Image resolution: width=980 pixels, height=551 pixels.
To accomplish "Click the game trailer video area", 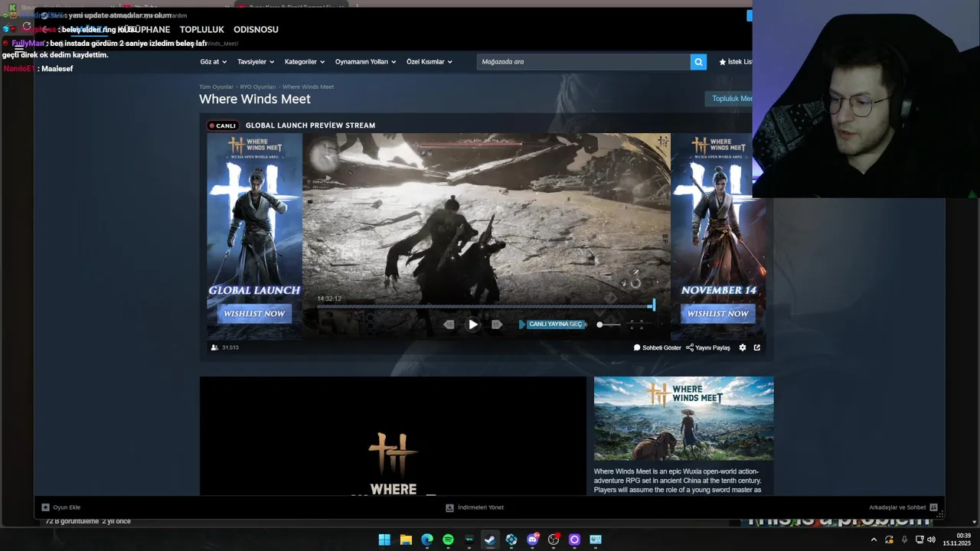I will tap(393, 435).
